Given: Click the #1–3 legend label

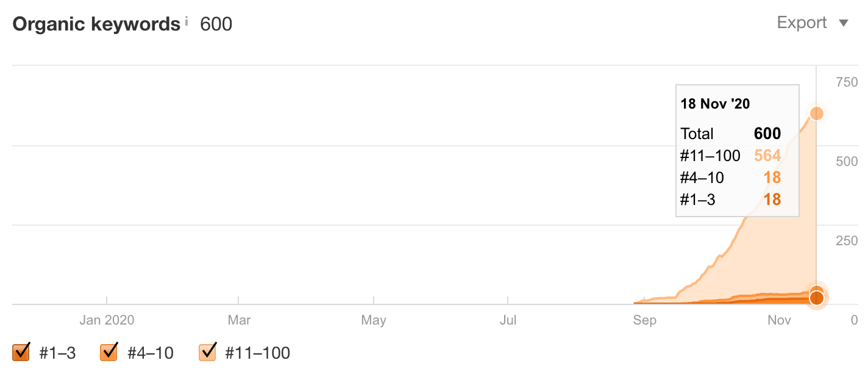Looking at the screenshot, I should [x=57, y=353].
